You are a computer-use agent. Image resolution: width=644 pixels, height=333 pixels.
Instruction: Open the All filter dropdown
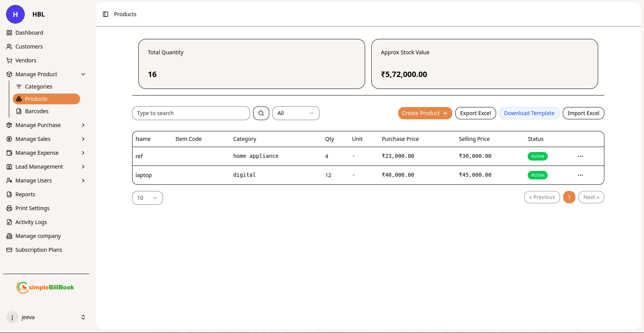pos(295,113)
